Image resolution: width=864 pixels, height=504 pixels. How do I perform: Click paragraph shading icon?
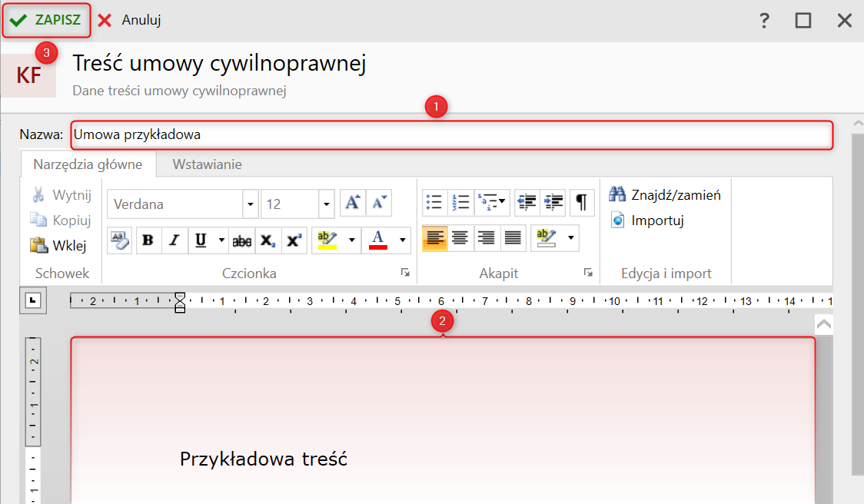pos(546,238)
